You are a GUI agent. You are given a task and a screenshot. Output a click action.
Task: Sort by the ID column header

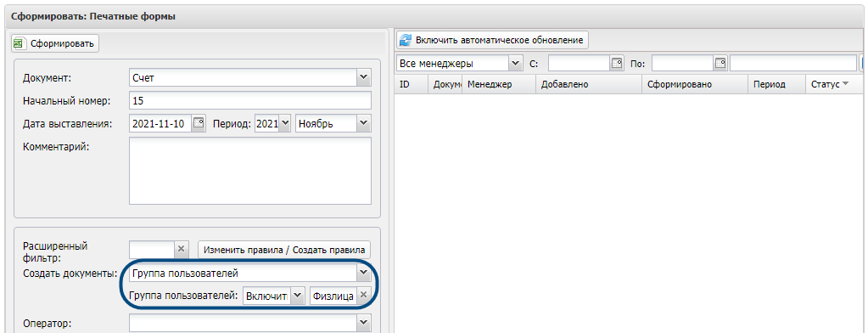(x=412, y=85)
